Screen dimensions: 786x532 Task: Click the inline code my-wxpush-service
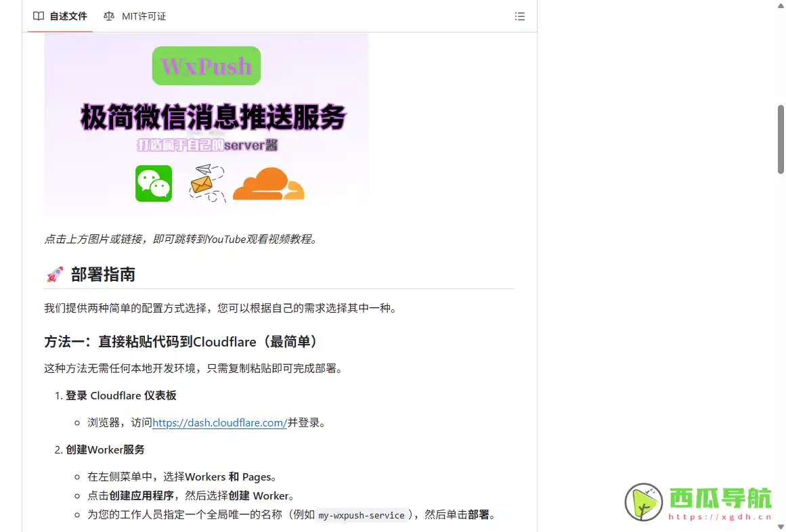click(361, 515)
